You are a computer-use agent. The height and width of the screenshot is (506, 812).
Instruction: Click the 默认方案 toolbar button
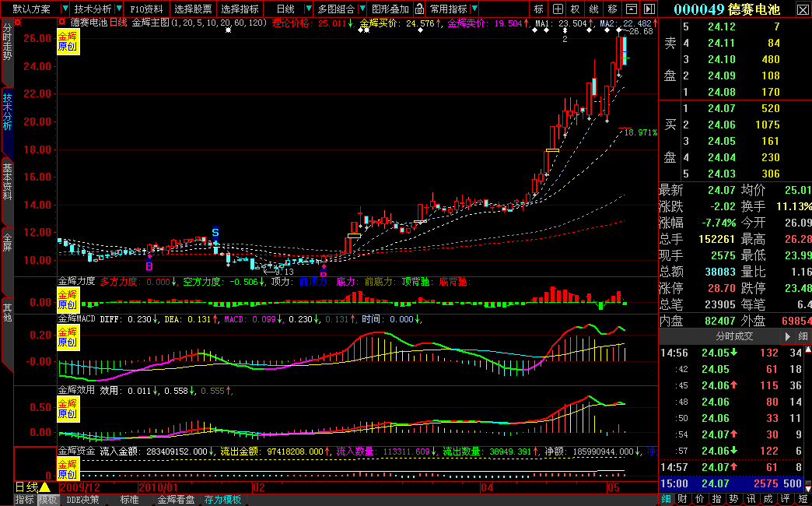[32, 9]
